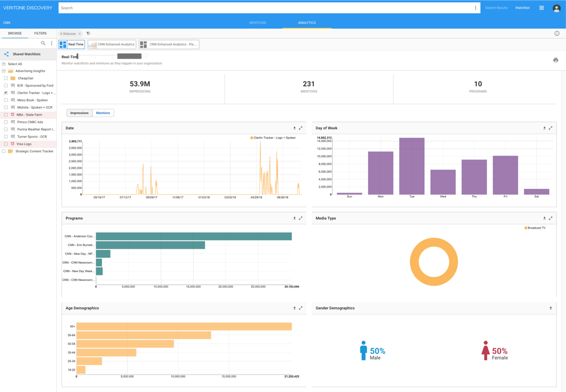Click the info icon below the header
566x392 pixels.
tap(557, 33)
